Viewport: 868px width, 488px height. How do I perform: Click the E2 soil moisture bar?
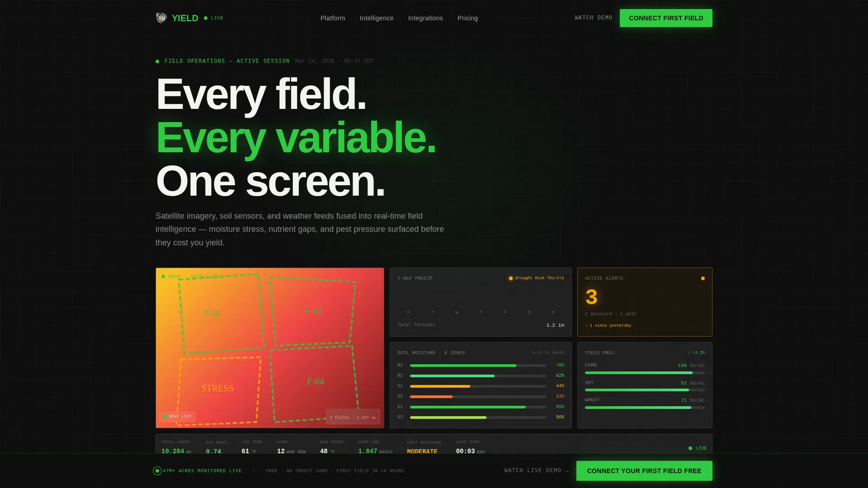click(478, 418)
